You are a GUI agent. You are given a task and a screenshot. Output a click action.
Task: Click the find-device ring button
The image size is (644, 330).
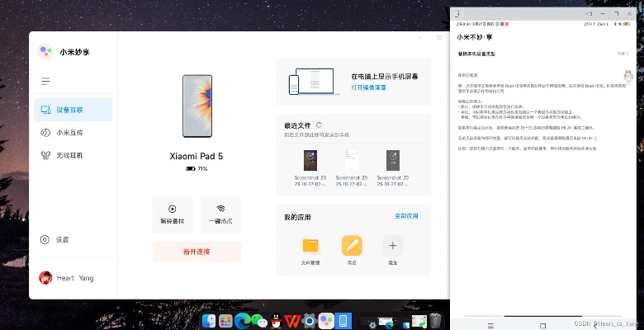point(172,214)
